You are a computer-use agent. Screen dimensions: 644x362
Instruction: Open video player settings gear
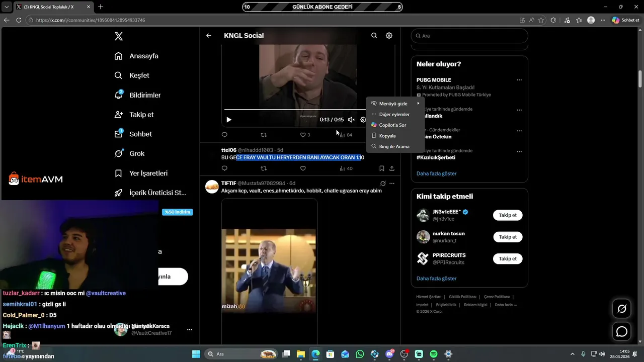click(363, 120)
